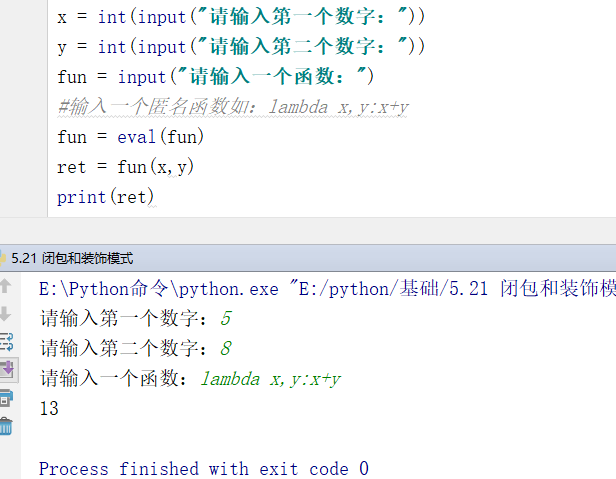Click the console input 'lambda x,y:x+y'
This screenshot has width=616, height=479.
[271, 379]
